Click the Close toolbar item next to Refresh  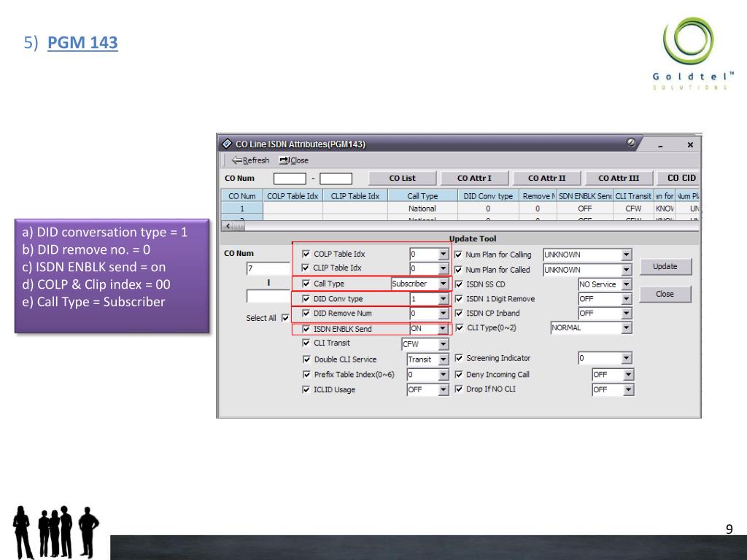[x=294, y=160]
